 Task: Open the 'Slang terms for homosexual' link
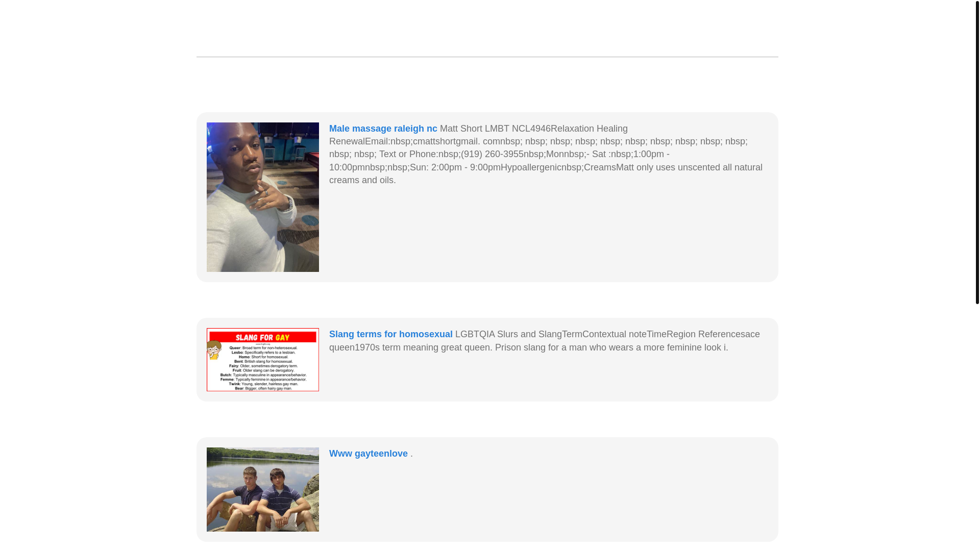point(390,334)
